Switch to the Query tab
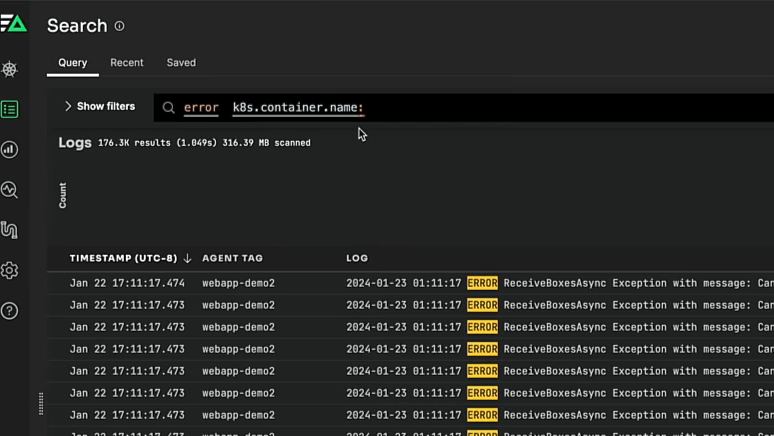 point(73,63)
